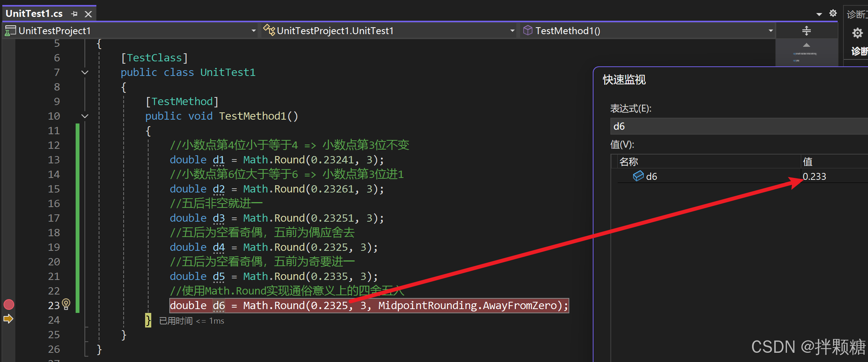This screenshot has width=868, height=362.
Task: Click the class icon beside UnitTestProject1.UnitTest1
Action: tap(269, 30)
